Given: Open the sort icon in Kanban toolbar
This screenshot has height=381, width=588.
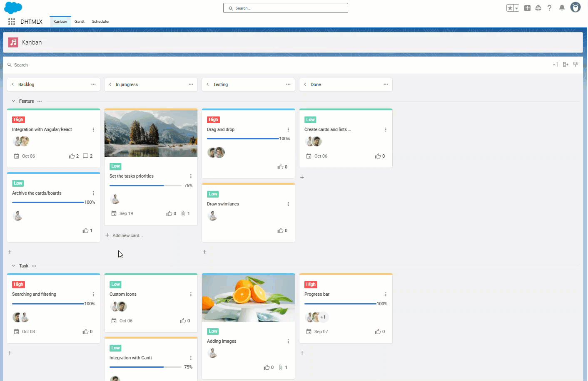Looking at the screenshot, I should (x=556, y=64).
